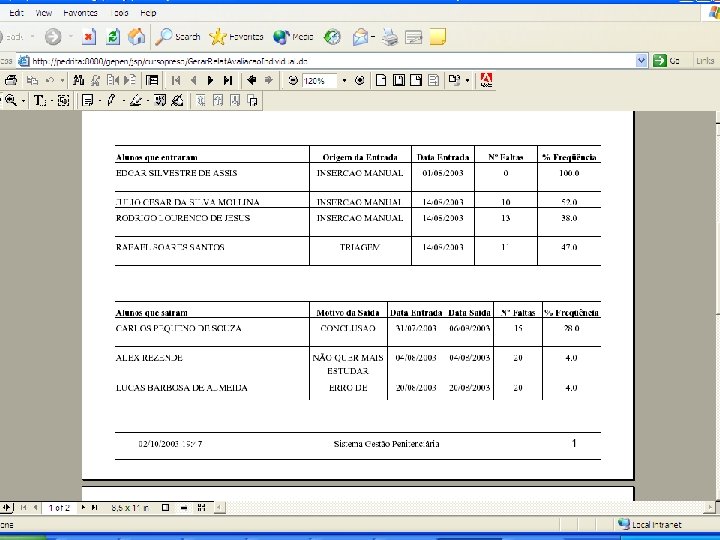Click the 'Sistema Gestão Penitenciária' footer text
The image size is (720, 540).
coord(386,444)
